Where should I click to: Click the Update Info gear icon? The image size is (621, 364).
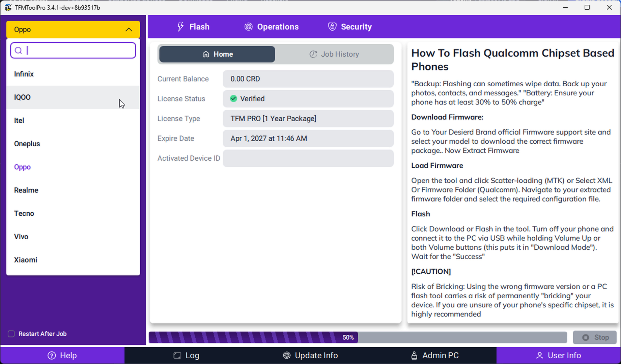[x=287, y=355]
